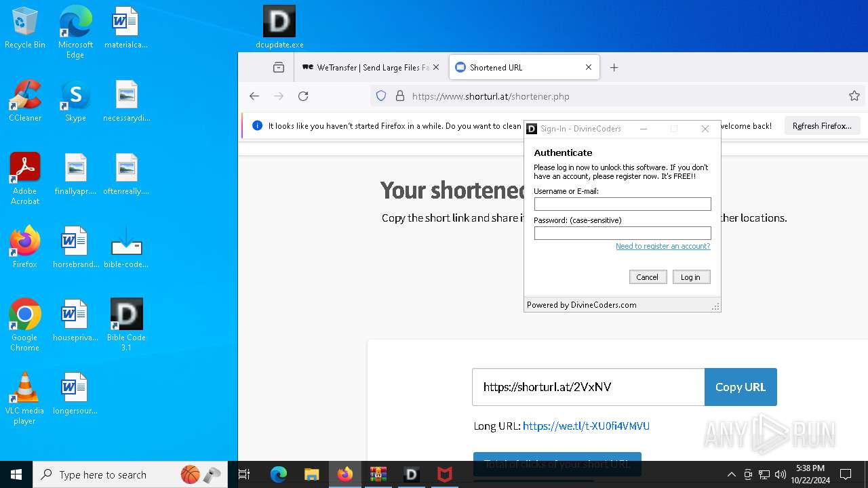This screenshot has height=488, width=868.
Task: Select the oftenreally... image file icon
Action: pyautogui.click(x=126, y=175)
